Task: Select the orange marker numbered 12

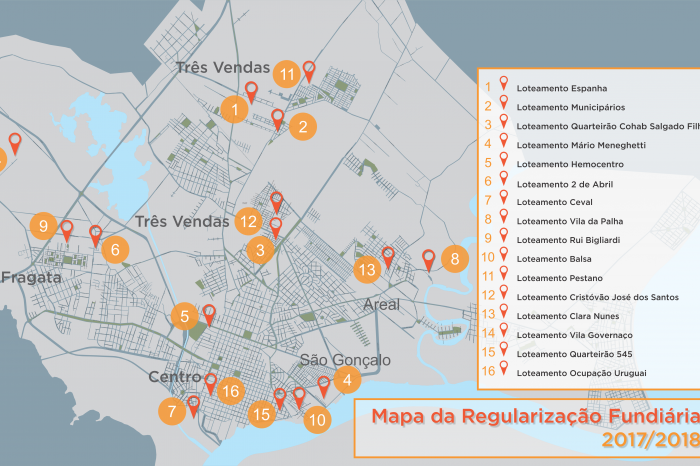Action: tap(249, 221)
